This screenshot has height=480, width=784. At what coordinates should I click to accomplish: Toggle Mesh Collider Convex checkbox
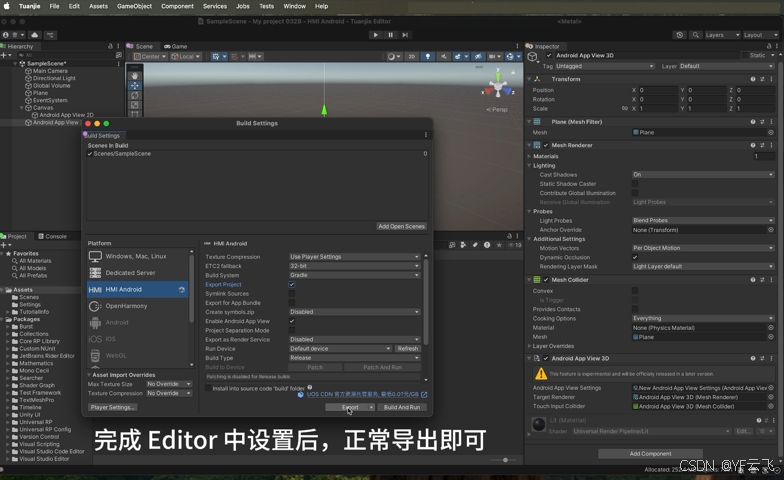[x=635, y=290]
